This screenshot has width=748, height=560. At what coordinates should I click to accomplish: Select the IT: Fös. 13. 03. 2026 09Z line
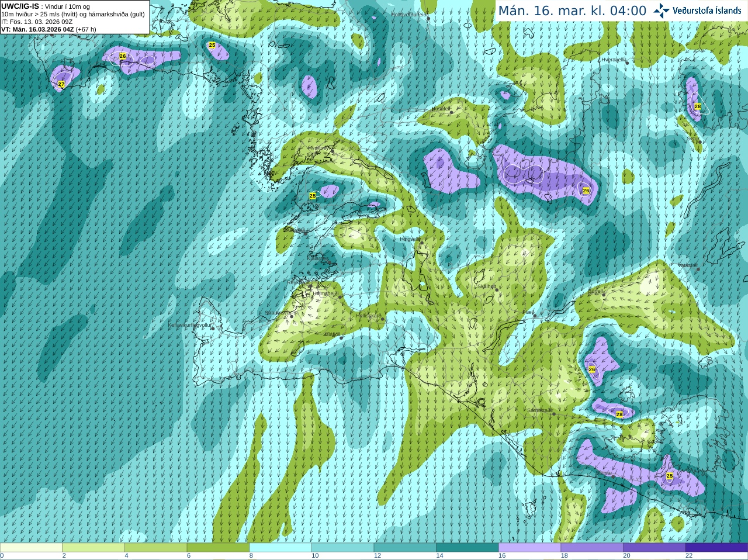point(37,22)
